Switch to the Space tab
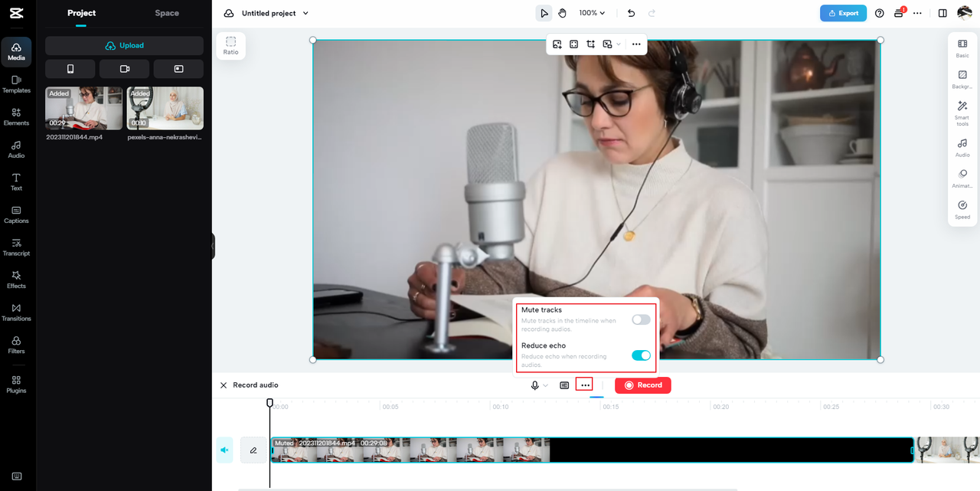Viewport: 980px width, 491px height. coord(167,13)
